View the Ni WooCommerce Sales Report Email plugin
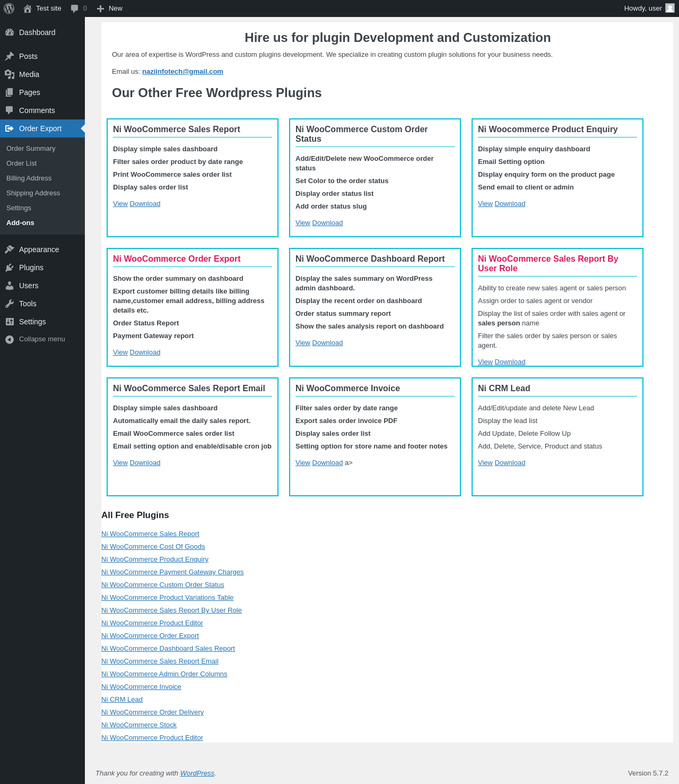The image size is (679, 784). pyautogui.click(x=120, y=463)
